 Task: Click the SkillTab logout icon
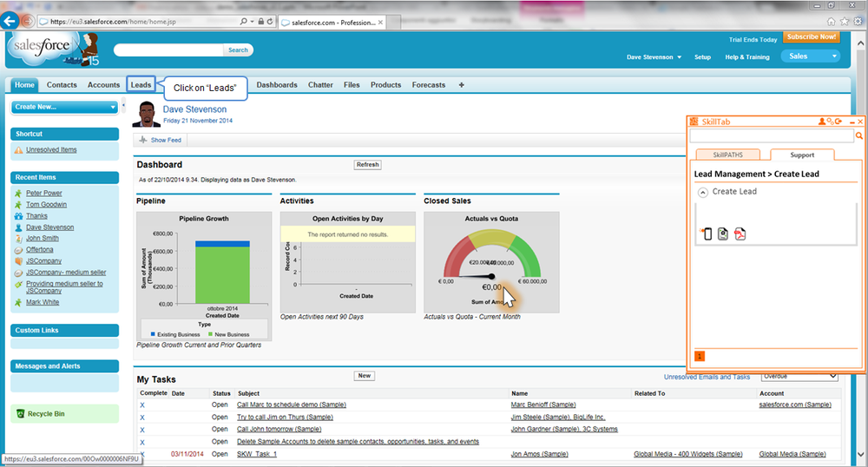coord(838,122)
